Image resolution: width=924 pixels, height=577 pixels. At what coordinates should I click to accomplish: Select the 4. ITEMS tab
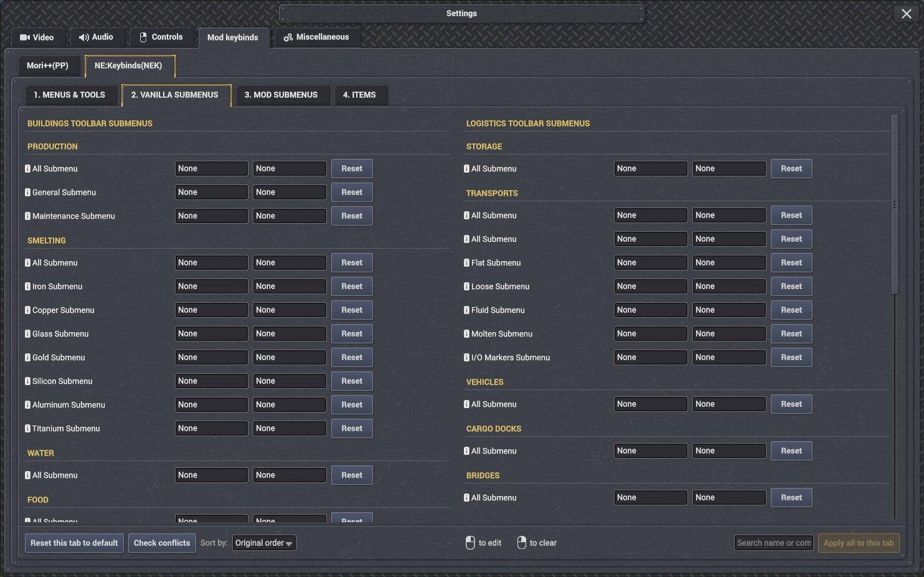[359, 95]
